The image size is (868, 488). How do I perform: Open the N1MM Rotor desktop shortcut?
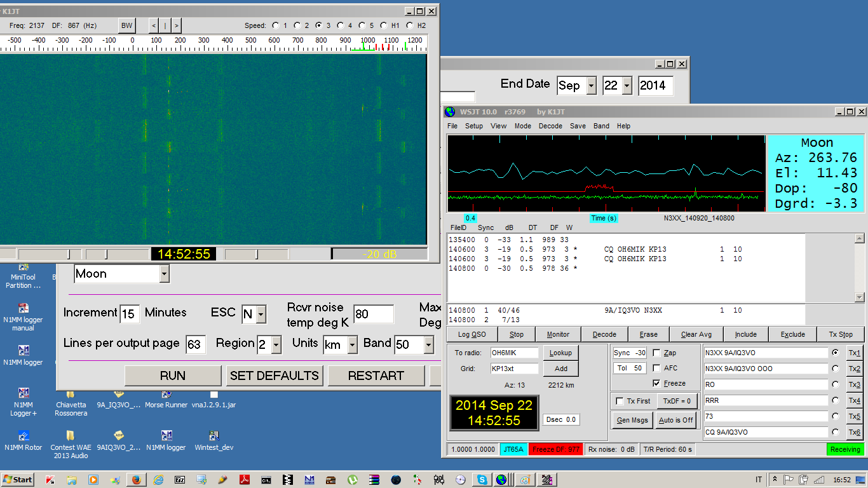tap(24, 437)
